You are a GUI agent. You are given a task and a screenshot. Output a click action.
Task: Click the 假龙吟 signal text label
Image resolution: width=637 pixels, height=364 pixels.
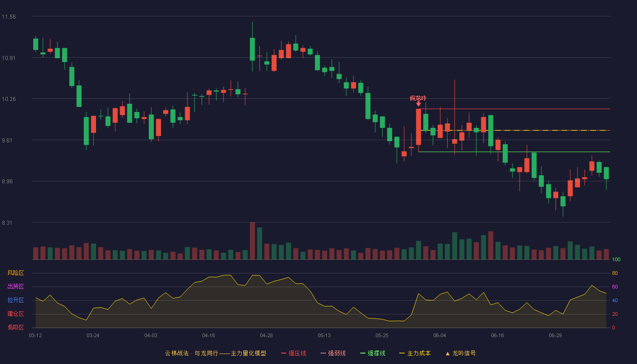[x=418, y=98]
